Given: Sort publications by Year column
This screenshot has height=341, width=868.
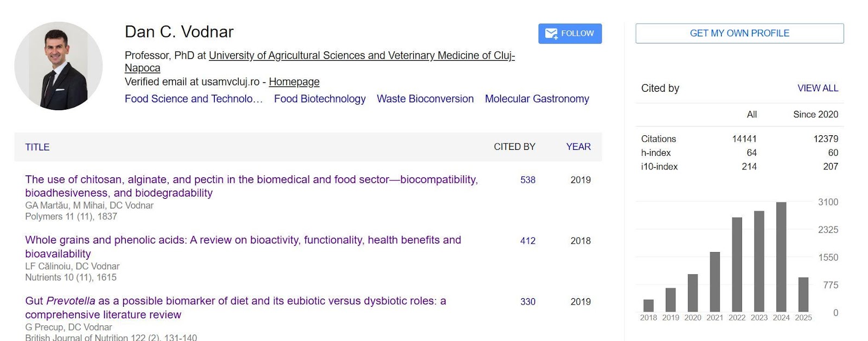Looking at the screenshot, I should [x=578, y=147].
